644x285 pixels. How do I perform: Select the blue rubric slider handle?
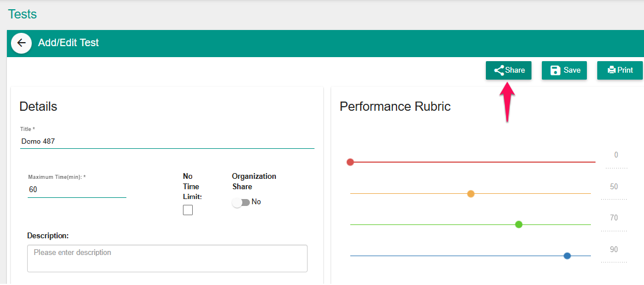coord(567,256)
